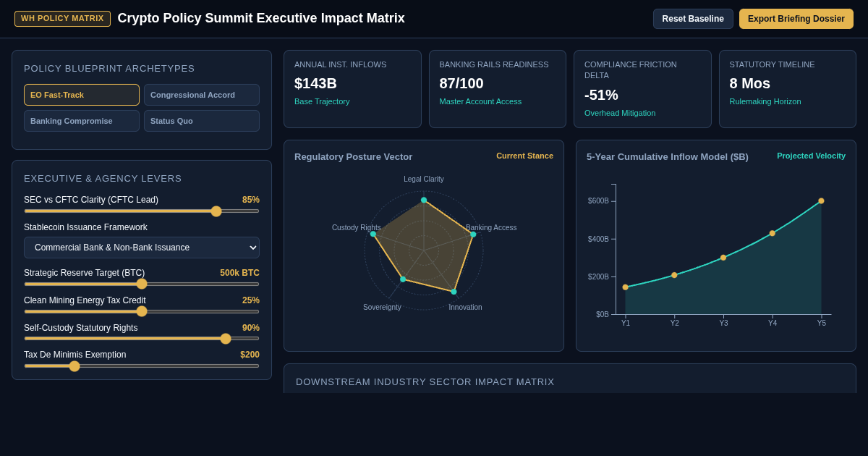This screenshot has width=868, height=456.
Task: Click the 90% self-custody value
Action: click(251, 328)
